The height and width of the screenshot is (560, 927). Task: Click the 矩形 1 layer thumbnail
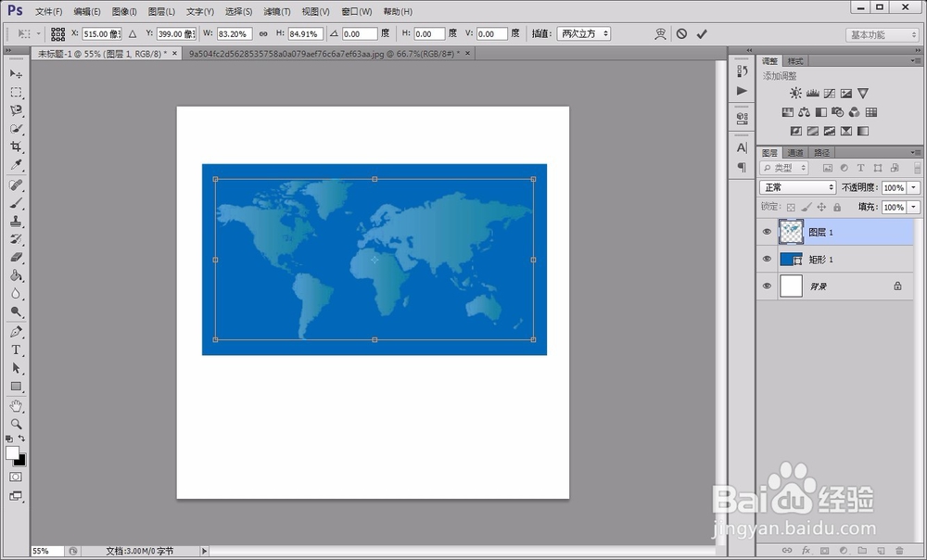(x=791, y=259)
